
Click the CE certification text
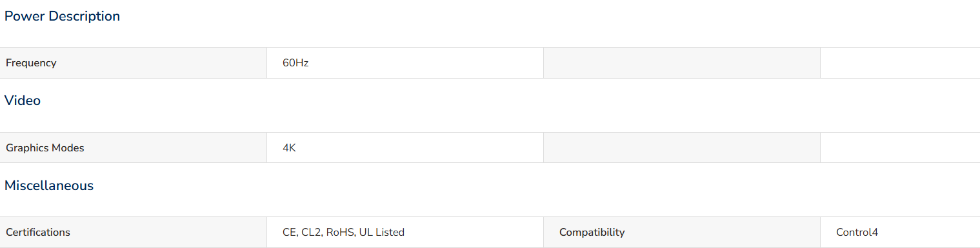(x=289, y=233)
